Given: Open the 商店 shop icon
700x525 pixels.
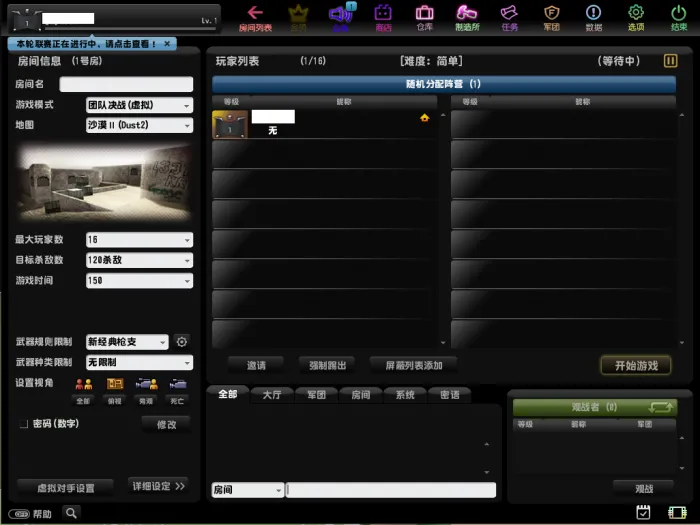Looking at the screenshot, I should tap(383, 13).
